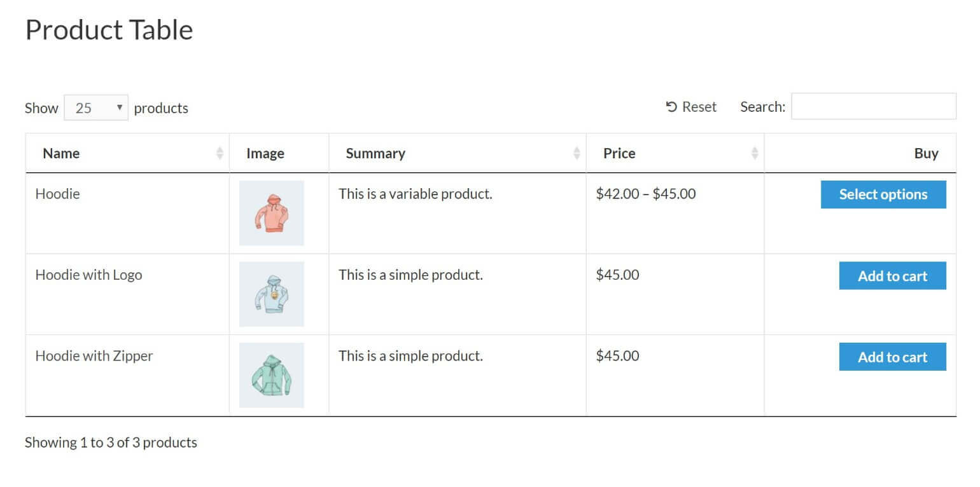This screenshot has width=980, height=487.
Task: Sort the table by the Price header
Action: point(619,153)
